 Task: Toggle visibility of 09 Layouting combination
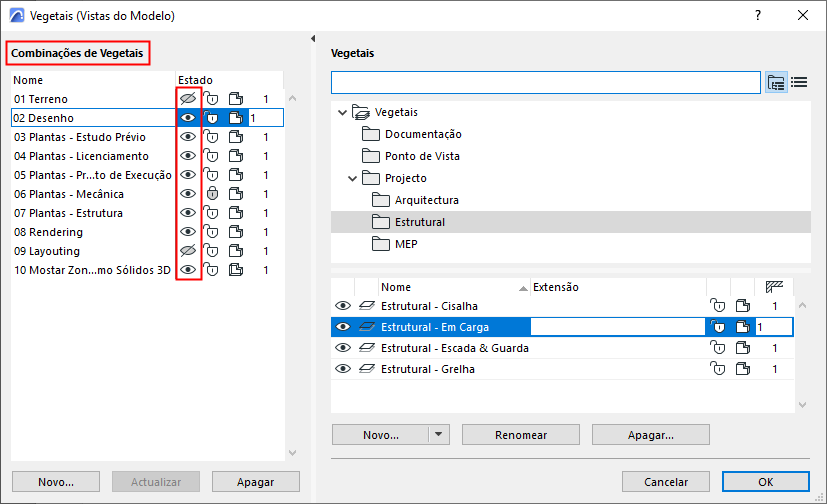click(x=187, y=251)
